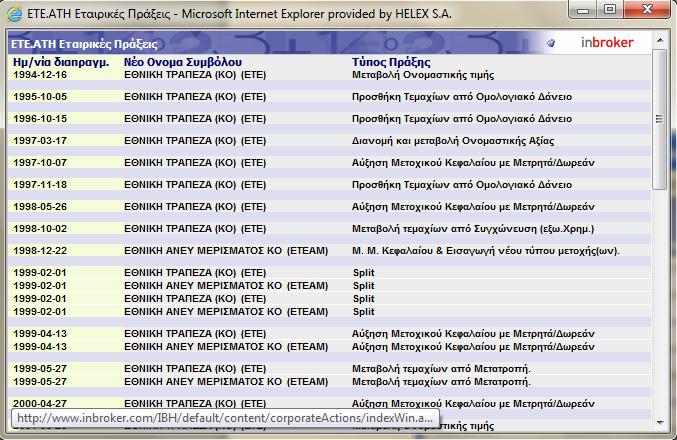677x440 pixels.
Task: Click the 'Νέο Ονομα Συμβόλου' column header
Action: pyautogui.click(x=183, y=62)
